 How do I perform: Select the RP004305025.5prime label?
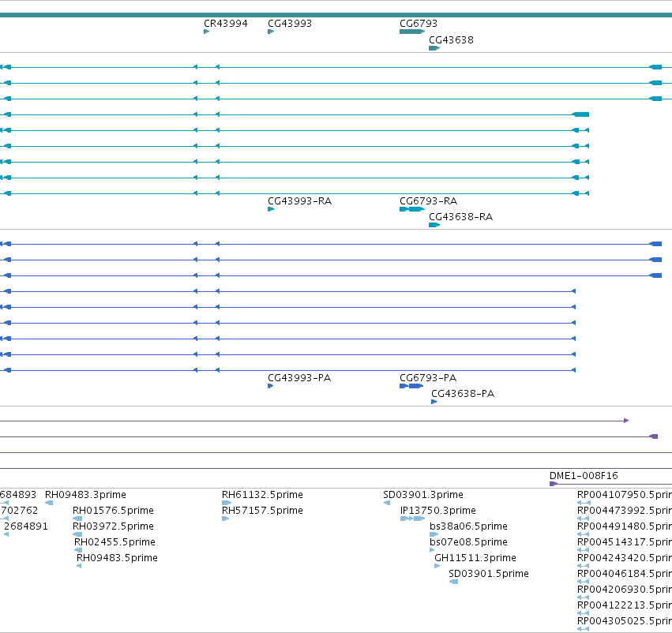pyautogui.click(x=625, y=621)
